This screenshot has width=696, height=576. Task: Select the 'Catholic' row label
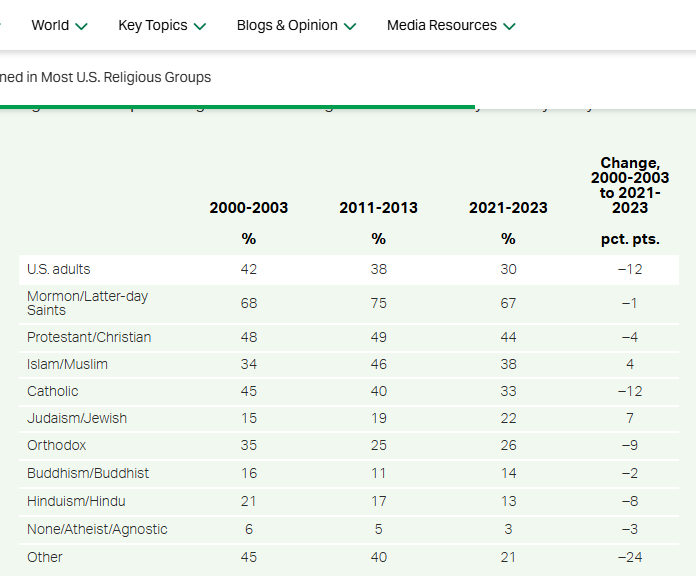53,391
